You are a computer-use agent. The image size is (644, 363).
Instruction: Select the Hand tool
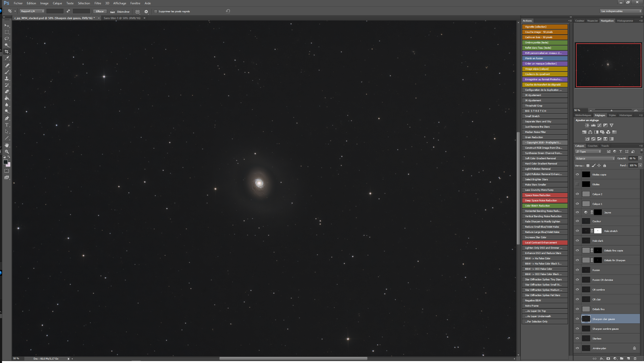(x=7, y=145)
